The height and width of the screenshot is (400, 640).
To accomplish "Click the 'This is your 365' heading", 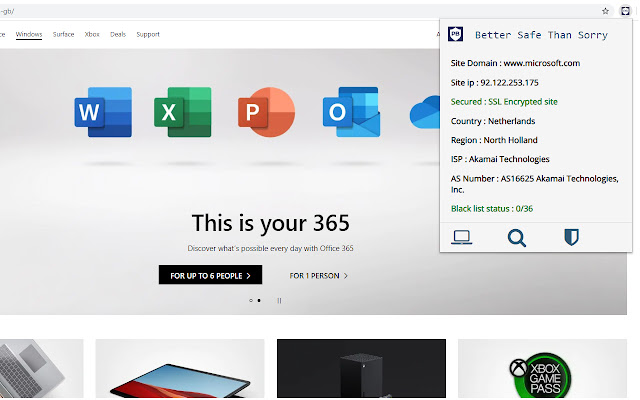I will coord(271,223).
